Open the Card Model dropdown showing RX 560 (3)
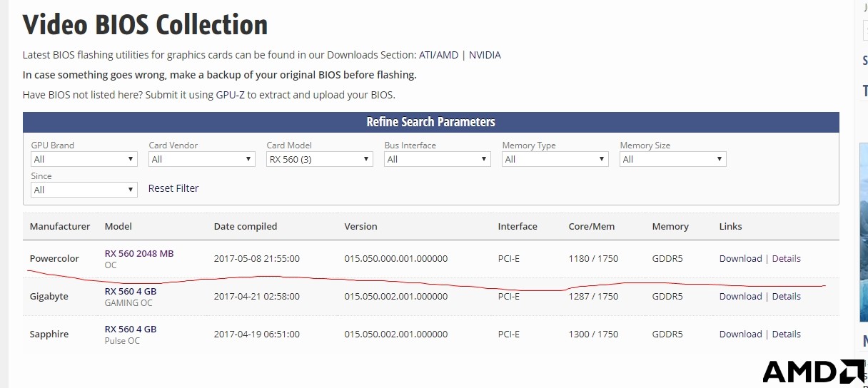868x388 pixels. point(320,159)
